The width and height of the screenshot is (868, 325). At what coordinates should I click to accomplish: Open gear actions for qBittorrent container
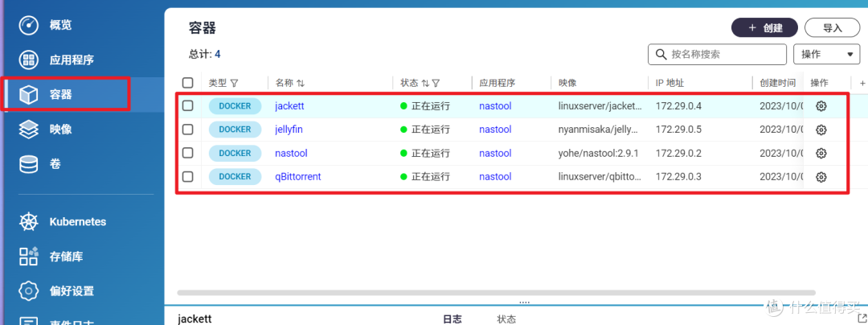pos(821,177)
